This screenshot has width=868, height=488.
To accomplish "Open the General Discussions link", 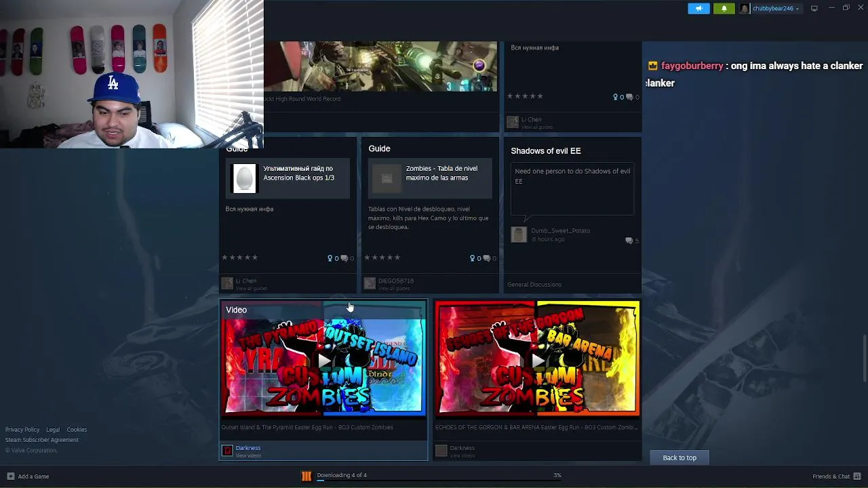I will pos(534,285).
